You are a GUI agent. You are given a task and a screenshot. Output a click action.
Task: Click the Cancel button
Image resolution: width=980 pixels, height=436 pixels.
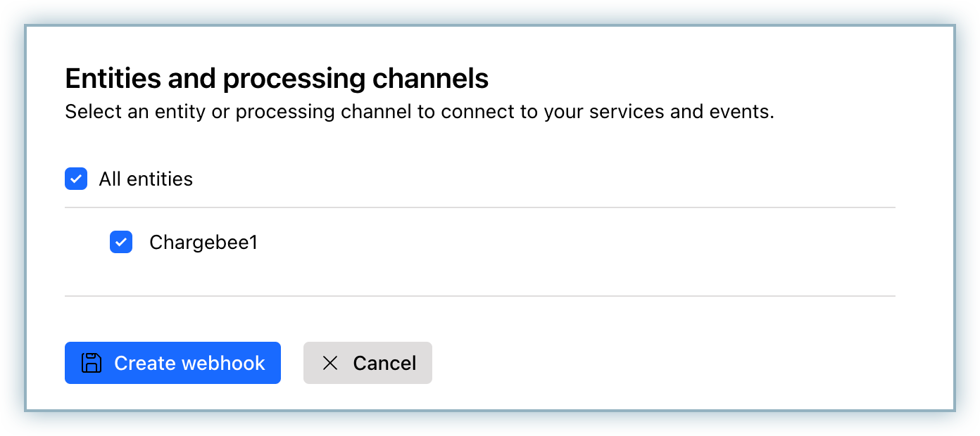coord(367,363)
